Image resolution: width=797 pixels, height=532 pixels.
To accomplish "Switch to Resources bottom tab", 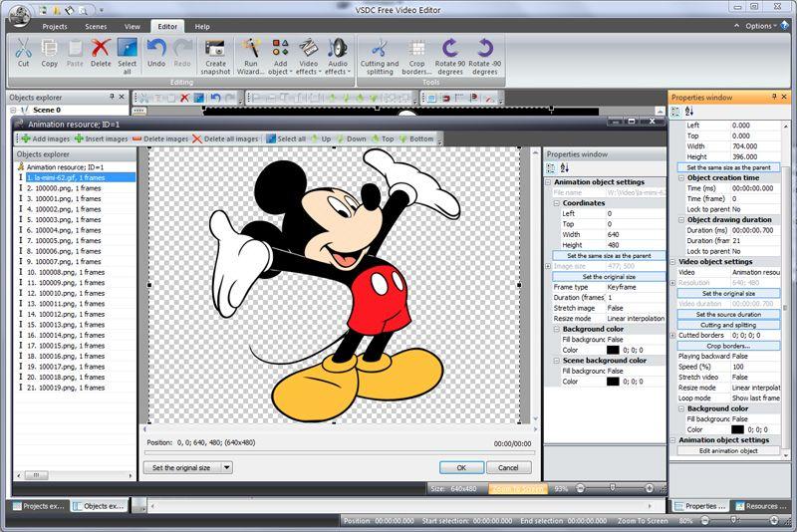I will pos(761,506).
